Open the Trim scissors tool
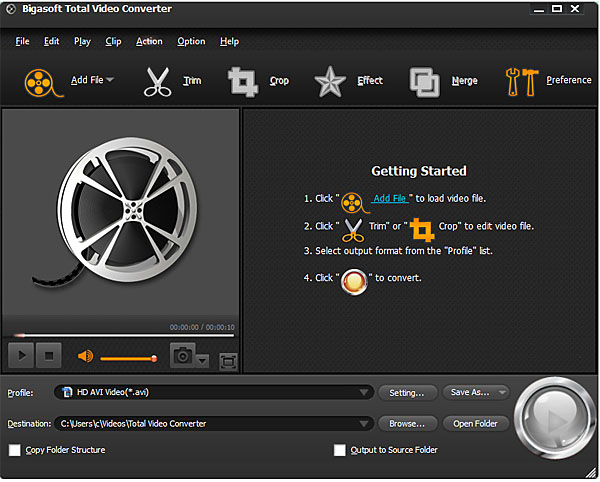Image resolution: width=600 pixels, height=482 pixels. point(157,81)
